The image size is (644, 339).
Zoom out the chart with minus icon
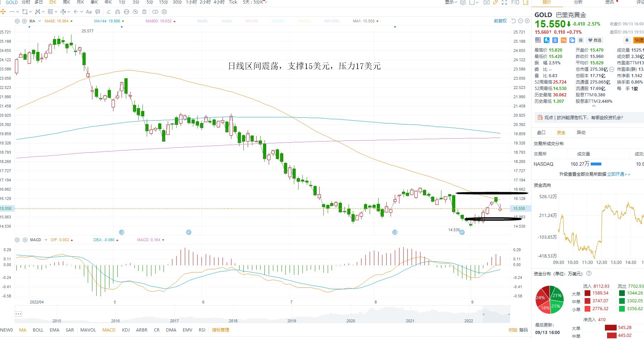tap(520, 21)
